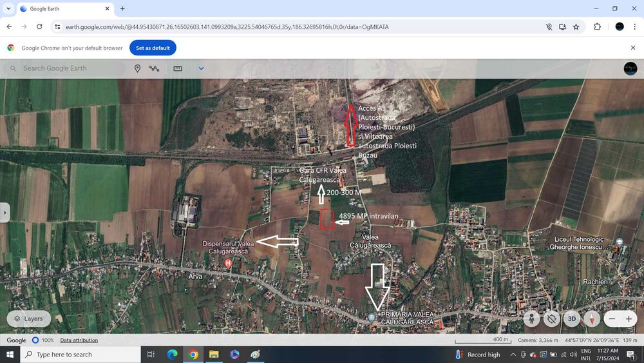Select the Google Earth tab
The height and width of the screenshot is (363, 644).
click(x=66, y=8)
